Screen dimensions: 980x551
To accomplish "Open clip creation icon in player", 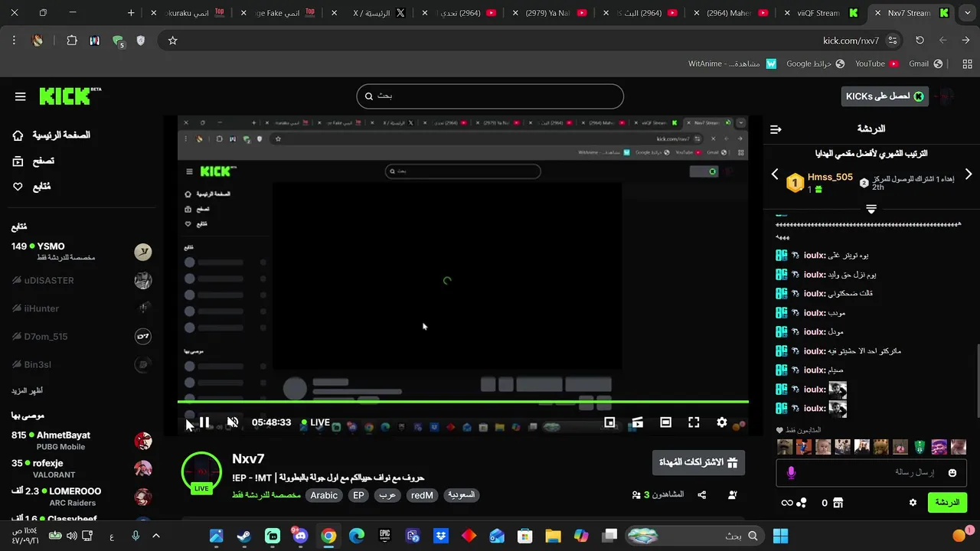I will [x=637, y=422].
